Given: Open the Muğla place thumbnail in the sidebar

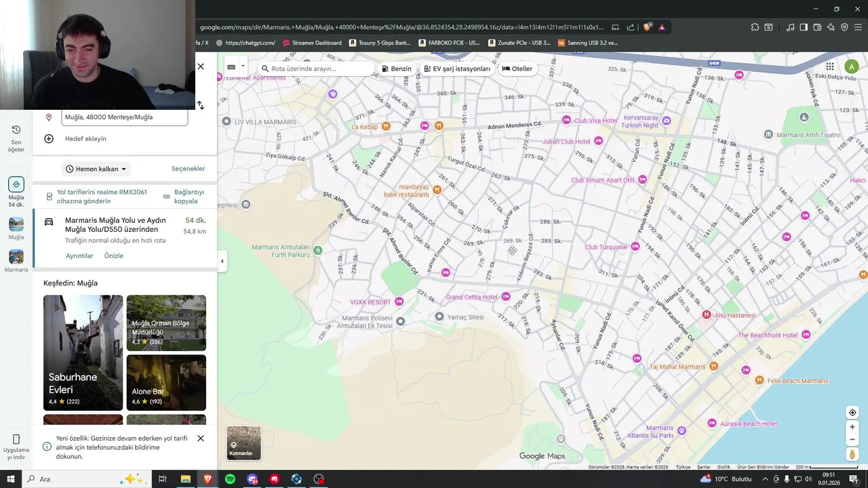Looking at the screenshot, I should point(16,228).
